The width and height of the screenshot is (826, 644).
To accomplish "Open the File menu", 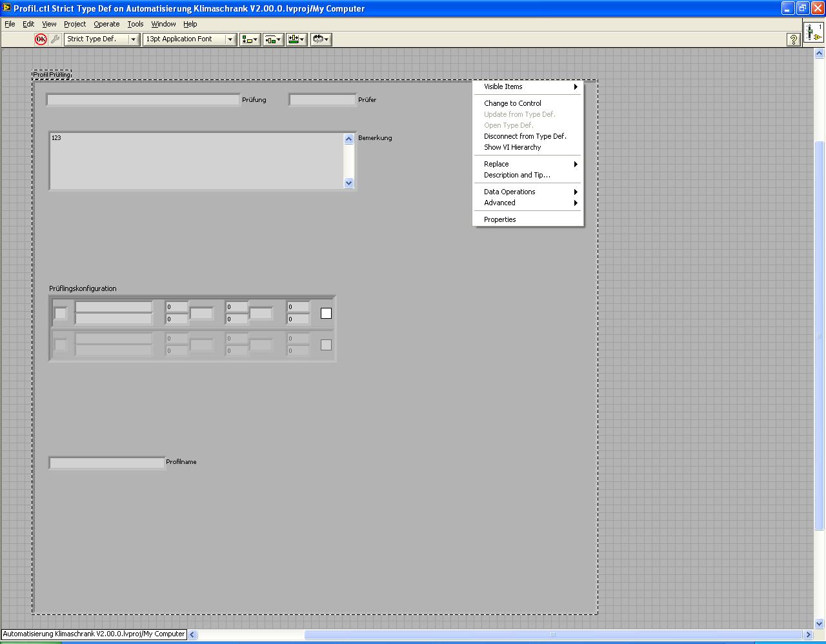I will (10, 24).
